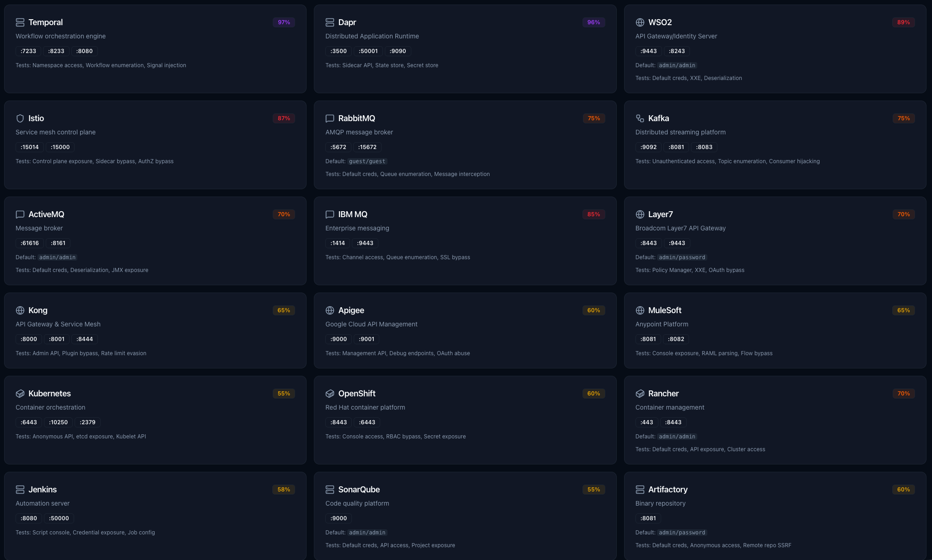Viewport: 932px width, 560px height.
Task: Click the Kafka streaming platform icon
Action: coord(640,118)
